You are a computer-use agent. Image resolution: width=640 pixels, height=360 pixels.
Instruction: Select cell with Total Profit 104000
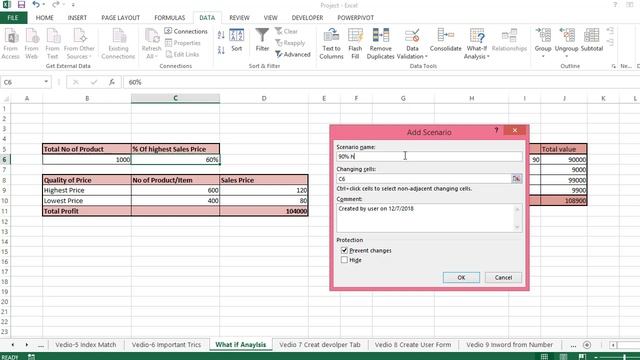coord(264,211)
